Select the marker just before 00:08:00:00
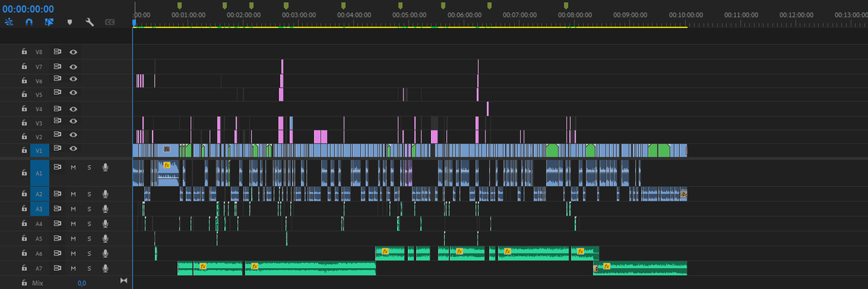 tap(566, 5)
